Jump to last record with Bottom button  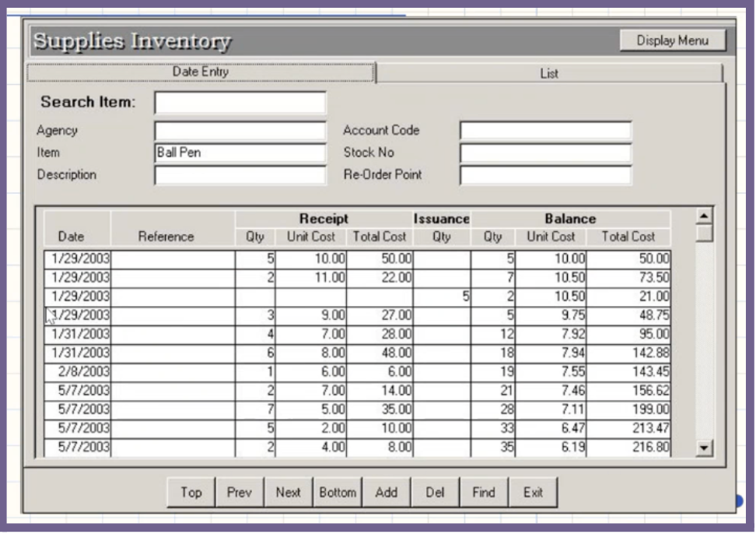338,493
